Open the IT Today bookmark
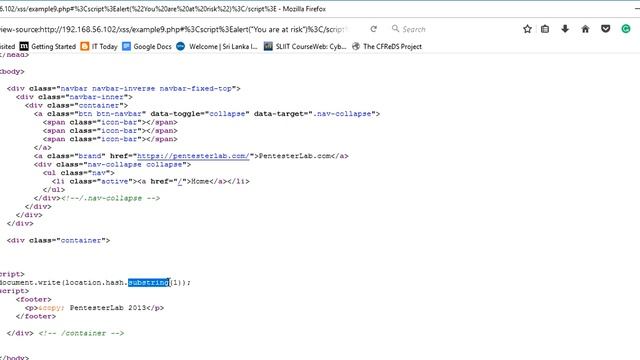 coord(99,47)
